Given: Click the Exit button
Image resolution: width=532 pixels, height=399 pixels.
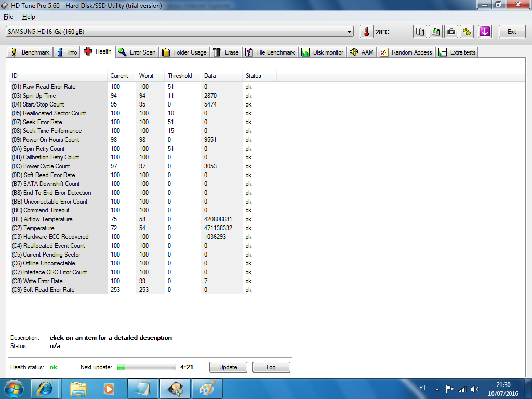Looking at the screenshot, I should pyautogui.click(x=512, y=32).
